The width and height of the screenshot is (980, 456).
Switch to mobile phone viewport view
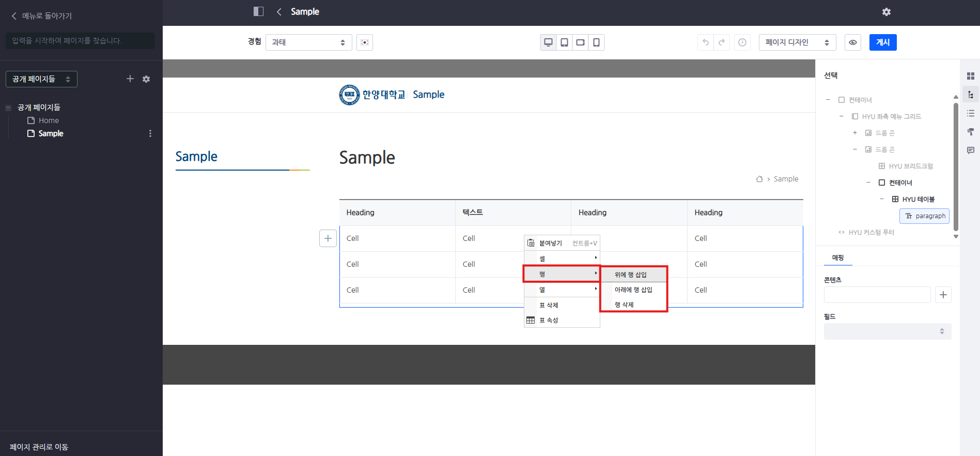(x=596, y=42)
